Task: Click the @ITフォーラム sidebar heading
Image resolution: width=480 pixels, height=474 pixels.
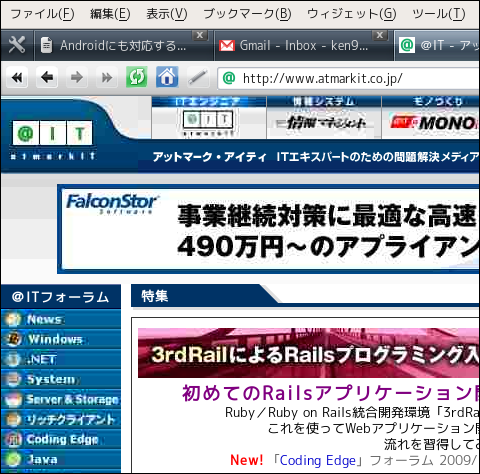Action: (61, 297)
